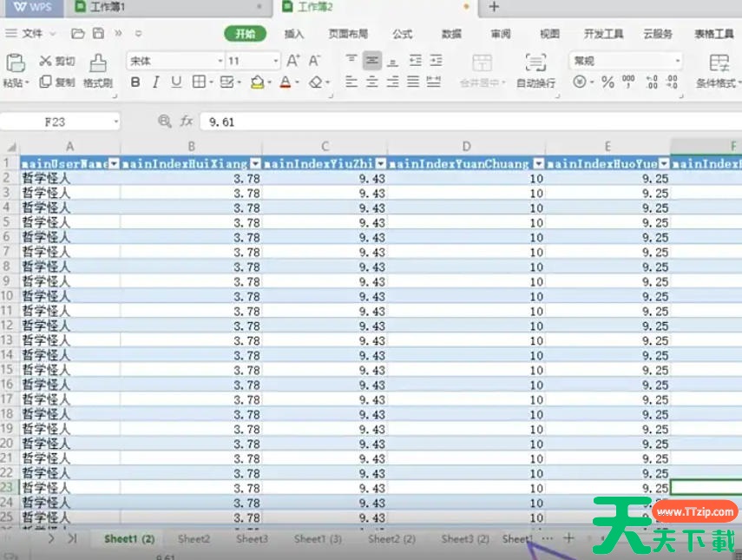
Task: Click the Wrap Text (自动换行) icon
Action: click(x=535, y=63)
